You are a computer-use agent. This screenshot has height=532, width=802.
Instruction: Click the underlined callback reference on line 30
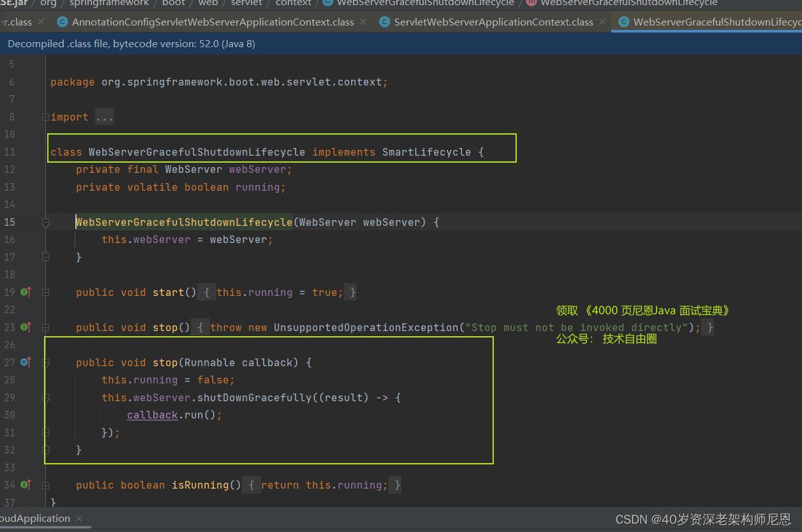(152, 415)
